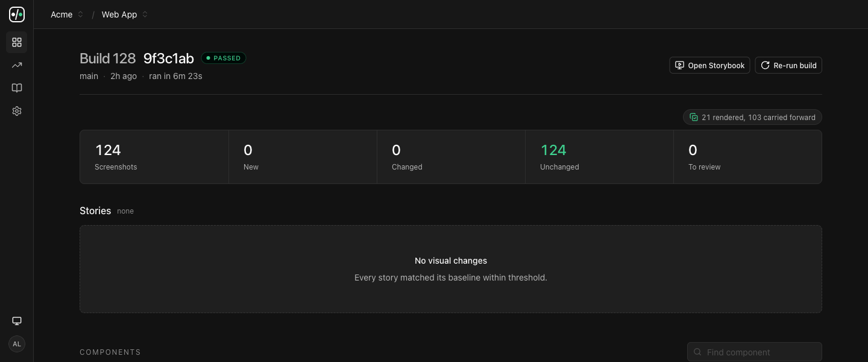Click the Build 128 title
The width and height of the screenshot is (868, 362).
pos(108,59)
